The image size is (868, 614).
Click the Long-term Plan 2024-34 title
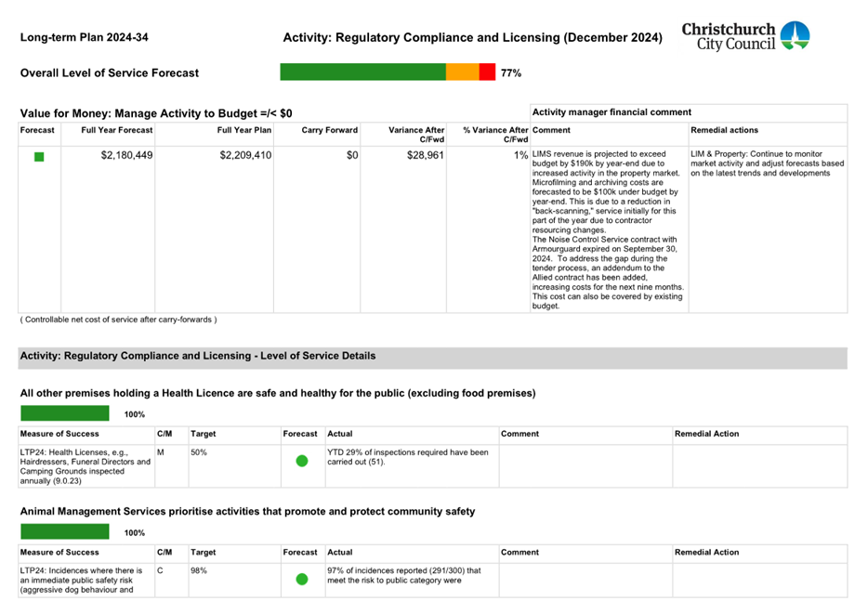pyautogui.click(x=84, y=38)
